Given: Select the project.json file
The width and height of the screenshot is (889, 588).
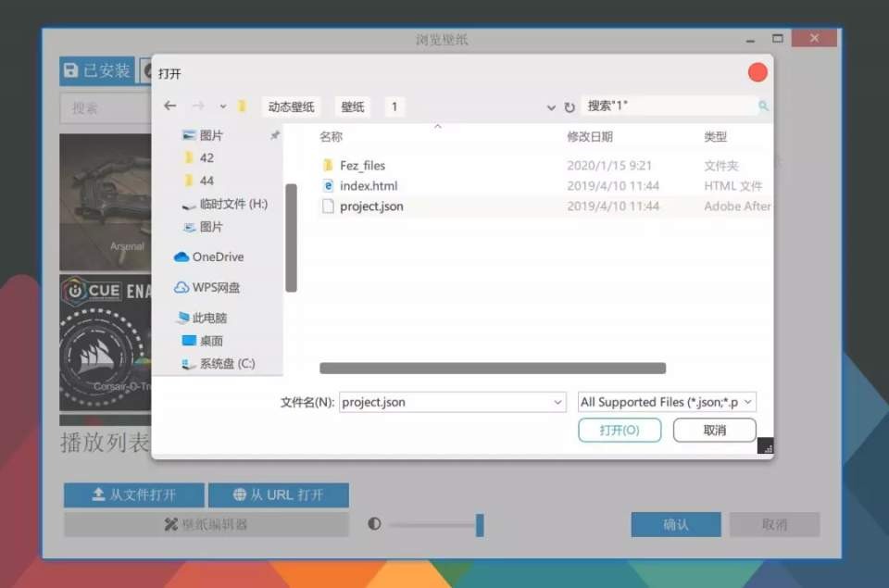Looking at the screenshot, I should 370,206.
